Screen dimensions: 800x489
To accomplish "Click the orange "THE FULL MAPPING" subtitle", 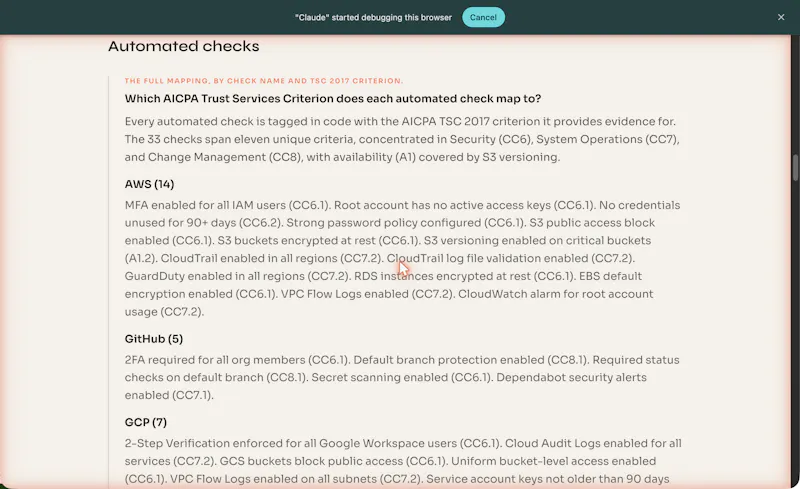I will [264, 81].
